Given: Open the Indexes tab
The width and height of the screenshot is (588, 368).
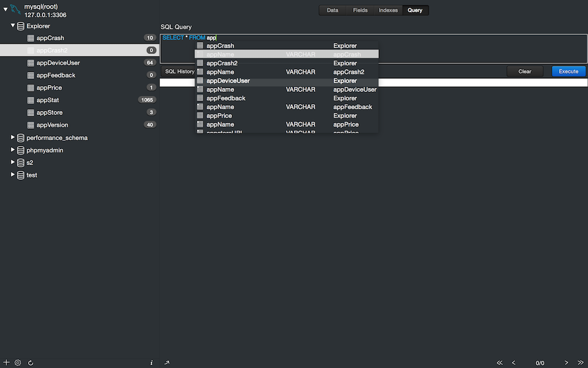Looking at the screenshot, I should (388, 10).
